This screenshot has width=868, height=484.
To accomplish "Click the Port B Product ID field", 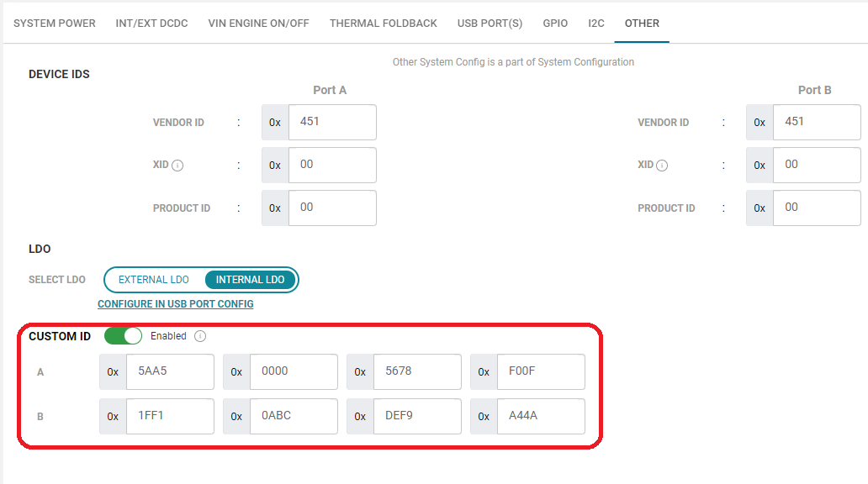I will (x=816, y=208).
